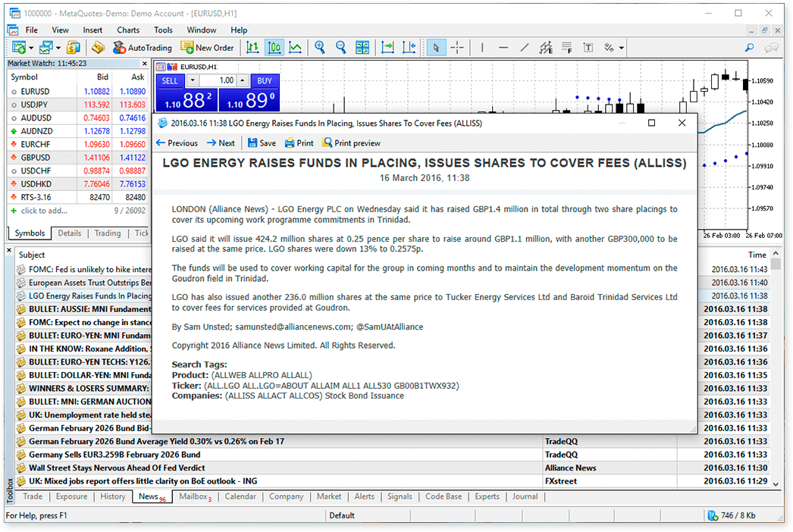Launch the MetaQuotes Language Editor icon

pyautogui.click(x=98, y=48)
